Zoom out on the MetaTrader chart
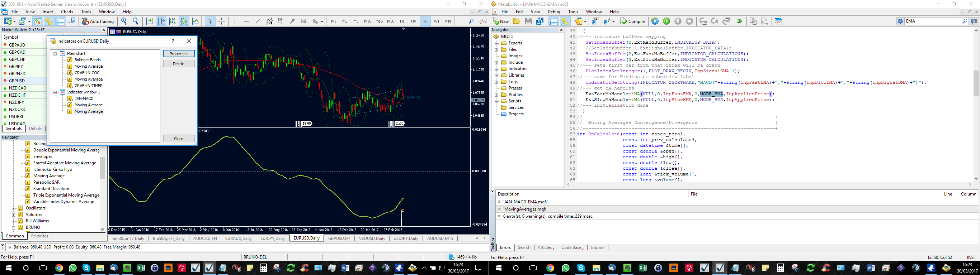Screen dimensions: 980x275 (136, 21)
